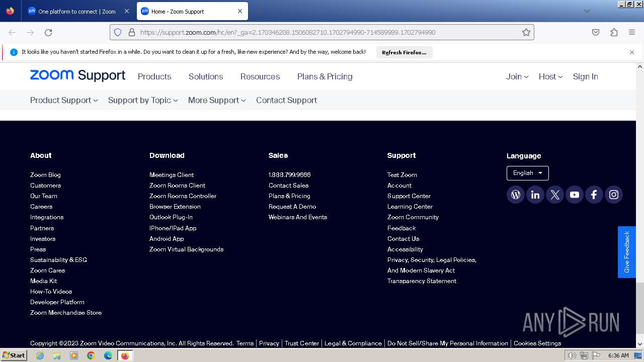Open the Accessibility link

tap(405, 249)
